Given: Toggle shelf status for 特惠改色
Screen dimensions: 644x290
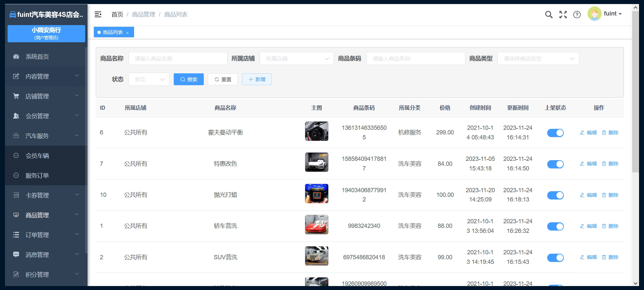Looking at the screenshot, I should (x=555, y=164).
